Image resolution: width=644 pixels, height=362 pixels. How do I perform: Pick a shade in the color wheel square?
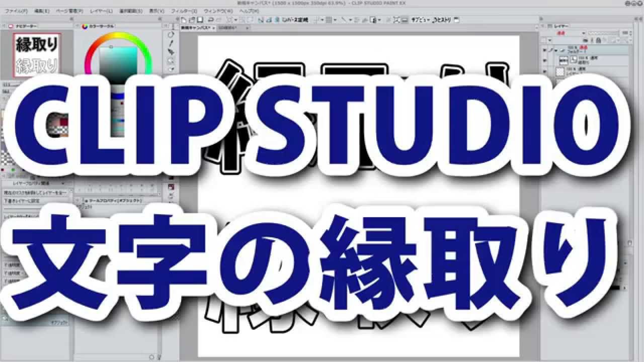(118, 63)
